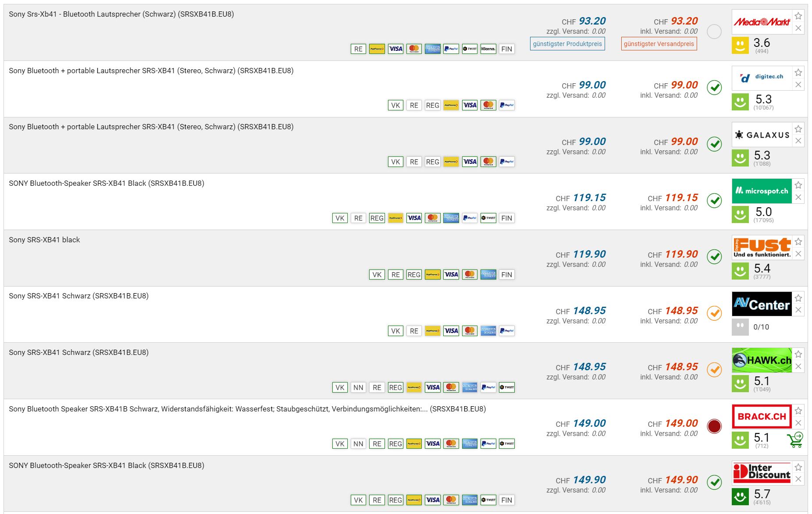Screen dimensions: 812x514
Task: Remove the digitec.ch offer using its X
Action: pyautogui.click(x=798, y=85)
